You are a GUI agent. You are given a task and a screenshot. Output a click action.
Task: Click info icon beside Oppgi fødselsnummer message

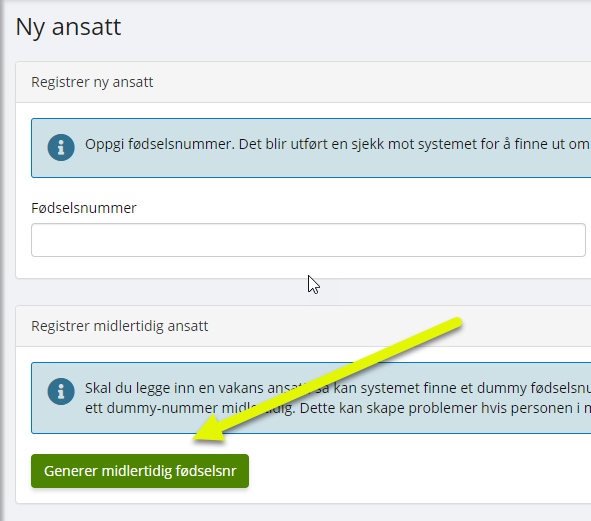click(61, 147)
